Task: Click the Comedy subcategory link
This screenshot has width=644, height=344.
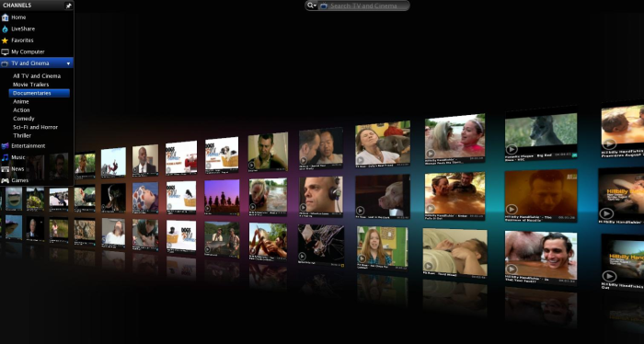Action: 23,119
